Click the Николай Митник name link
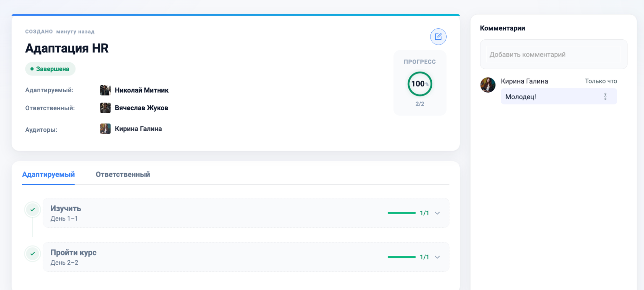 coord(141,90)
